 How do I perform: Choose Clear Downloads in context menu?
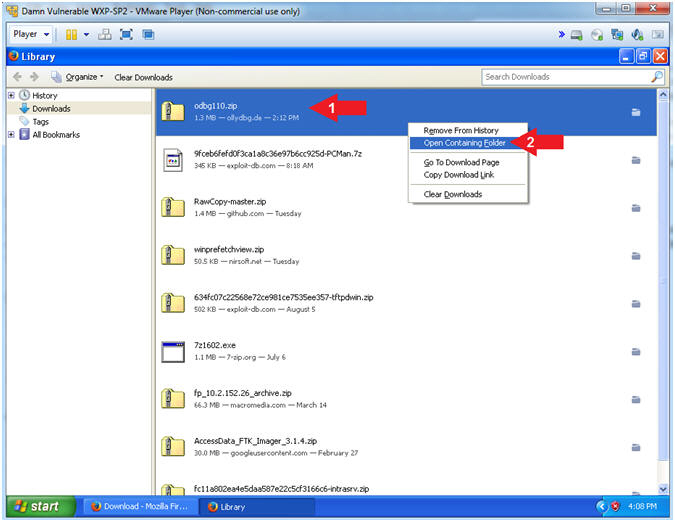(x=468, y=194)
